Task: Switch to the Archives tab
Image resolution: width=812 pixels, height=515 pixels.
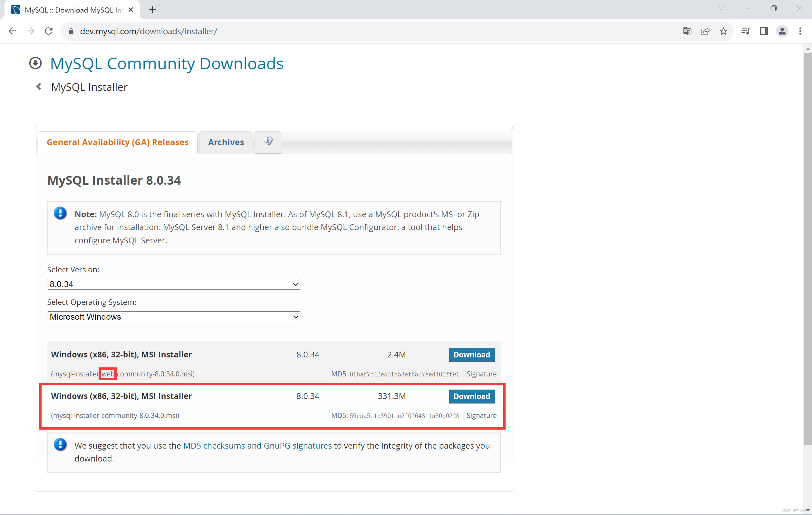Action: click(226, 142)
